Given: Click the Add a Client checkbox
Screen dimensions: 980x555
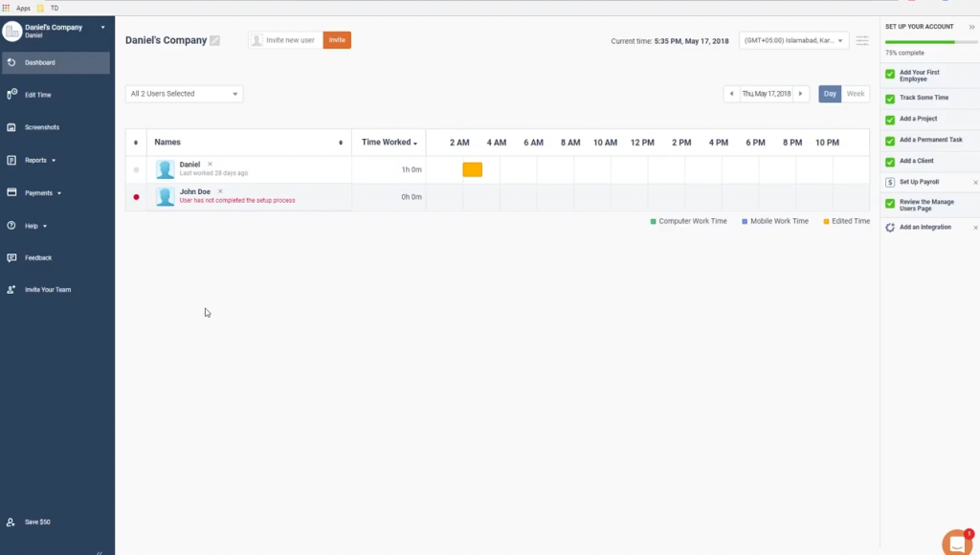Looking at the screenshot, I should (x=890, y=162).
